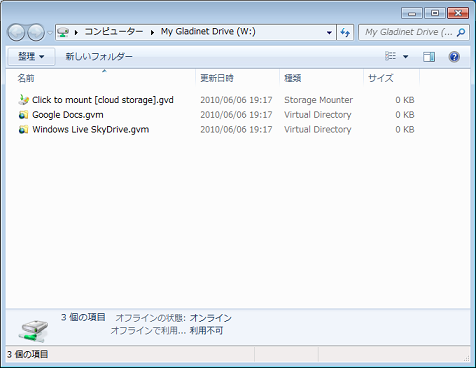Sort by 名前 column header
This screenshot has height=368, width=476.
(x=101, y=78)
